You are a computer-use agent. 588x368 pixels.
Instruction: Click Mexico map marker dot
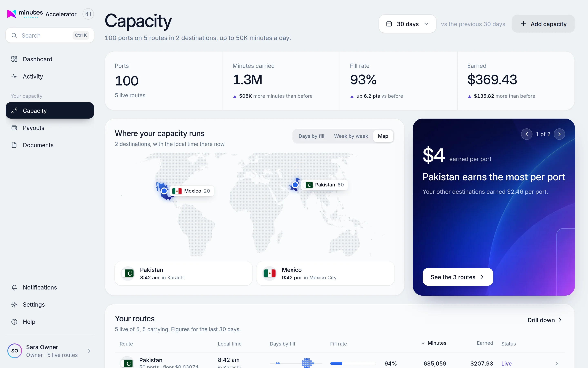(x=164, y=191)
